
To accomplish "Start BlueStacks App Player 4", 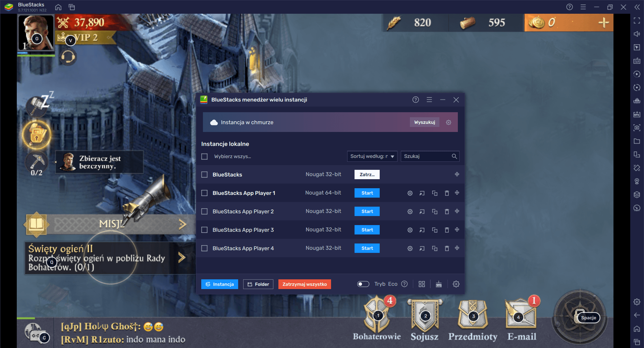I will pos(367,248).
